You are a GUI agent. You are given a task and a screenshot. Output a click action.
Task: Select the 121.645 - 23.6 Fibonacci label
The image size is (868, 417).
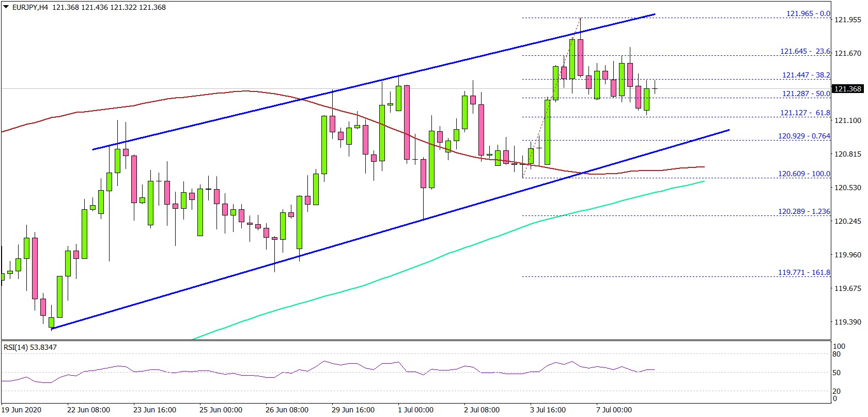[804, 51]
